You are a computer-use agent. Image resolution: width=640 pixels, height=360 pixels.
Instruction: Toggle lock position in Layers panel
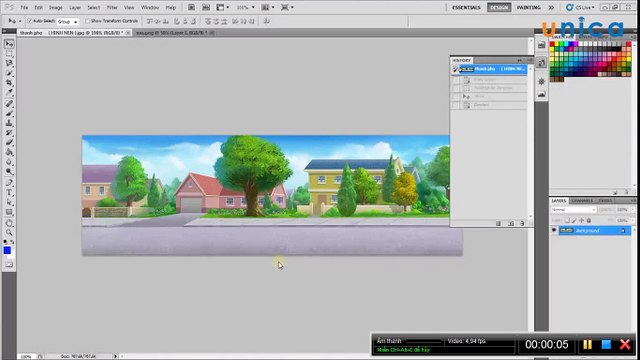click(x=582, y=220)
